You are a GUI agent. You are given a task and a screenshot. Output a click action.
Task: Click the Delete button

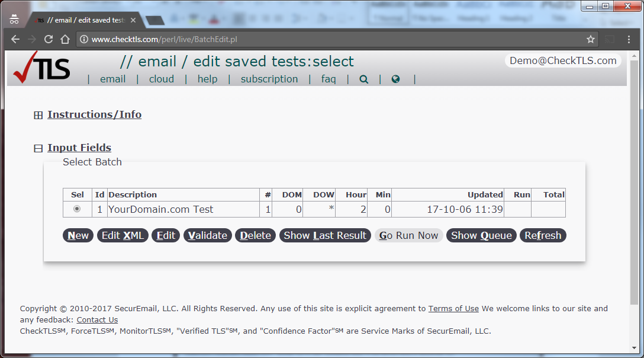(255, 235)
